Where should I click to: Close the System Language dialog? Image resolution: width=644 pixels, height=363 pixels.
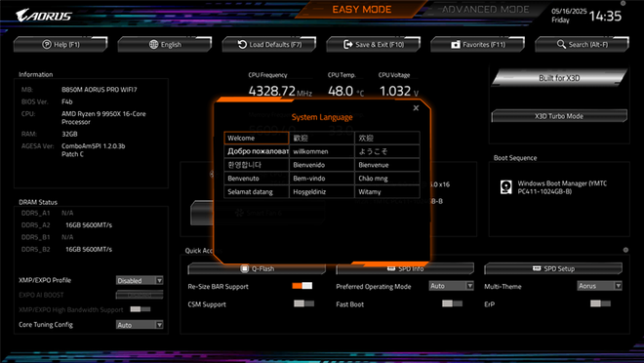(x=416, y=108)
